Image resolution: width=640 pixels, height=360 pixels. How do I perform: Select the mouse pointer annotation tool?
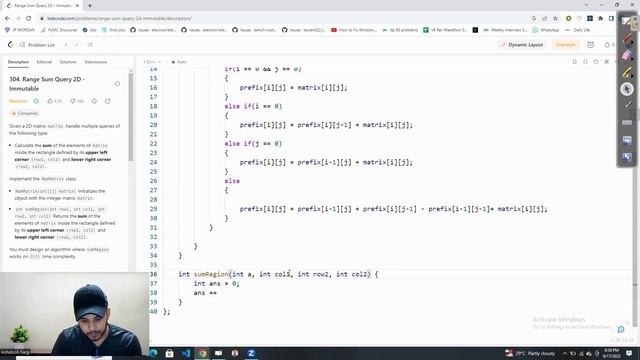point(627,89)
